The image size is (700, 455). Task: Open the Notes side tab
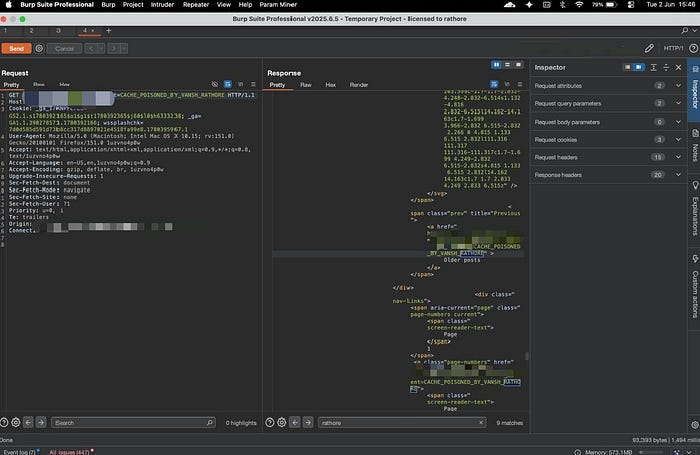[695, 147]
